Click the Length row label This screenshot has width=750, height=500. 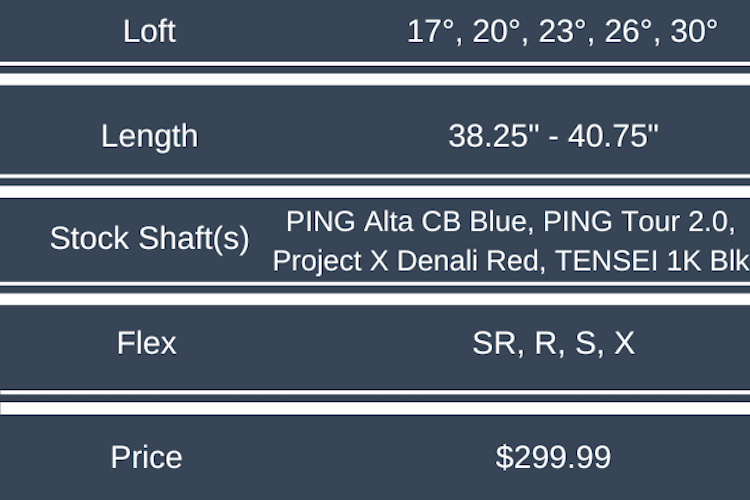point(149,136)
